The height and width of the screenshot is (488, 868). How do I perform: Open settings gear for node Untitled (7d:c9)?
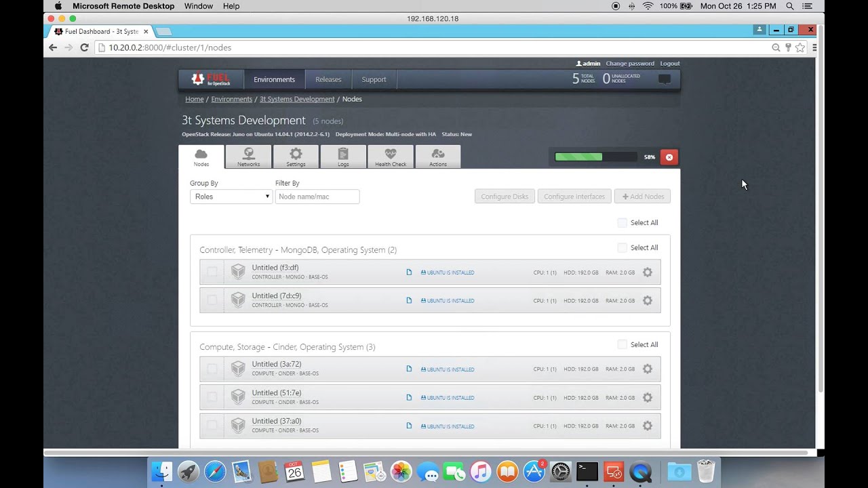648,300
